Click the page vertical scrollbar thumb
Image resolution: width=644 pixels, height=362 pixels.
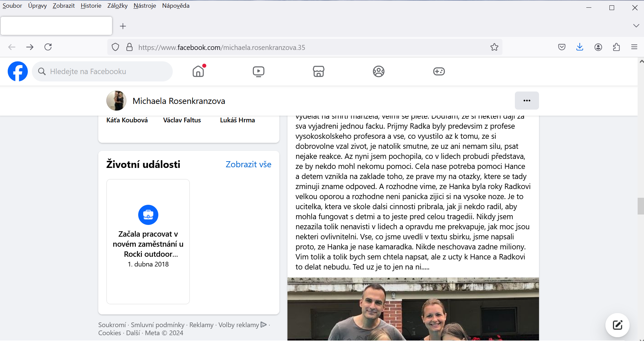641,206
